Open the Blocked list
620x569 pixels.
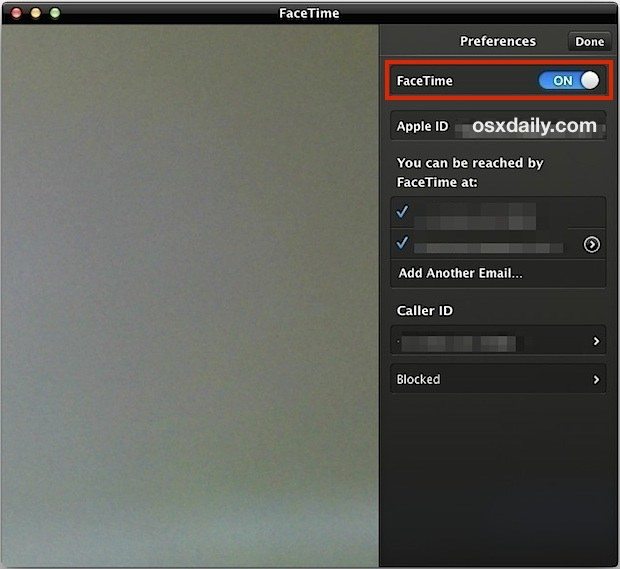click(498, 379)
